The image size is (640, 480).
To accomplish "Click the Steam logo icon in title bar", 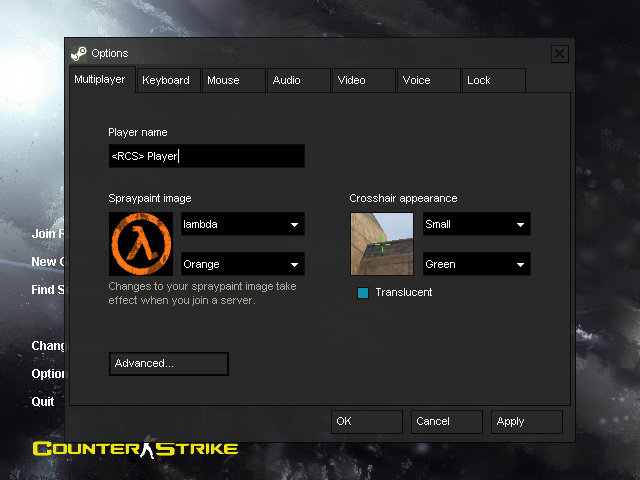I will pos(79,53).
